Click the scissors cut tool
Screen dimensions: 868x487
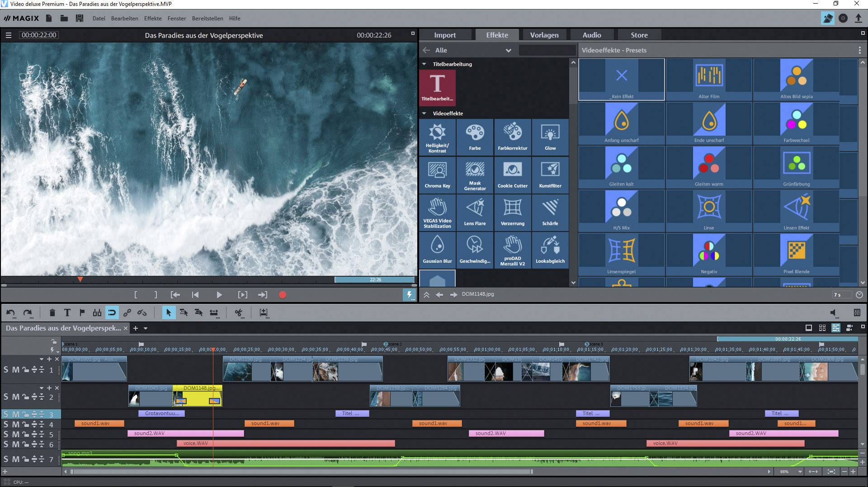click(239, 312)
